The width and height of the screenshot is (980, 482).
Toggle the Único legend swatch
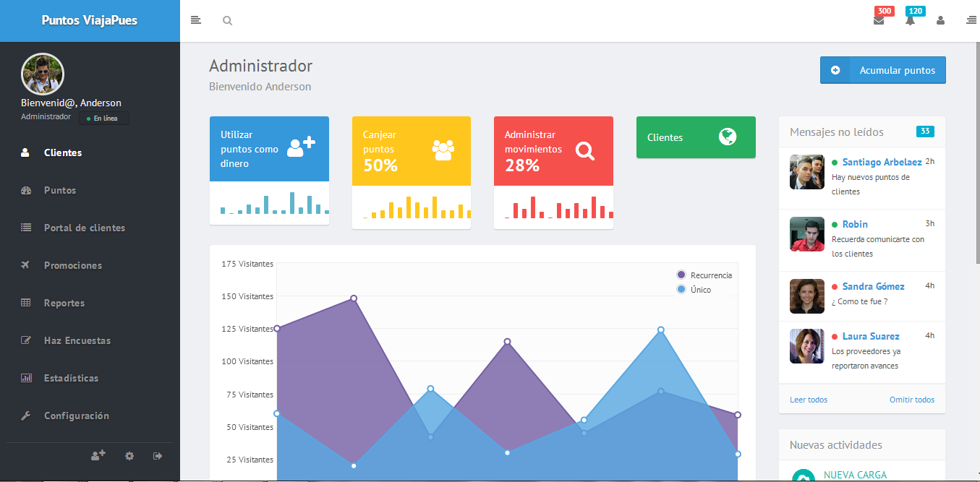coord(681,289)
